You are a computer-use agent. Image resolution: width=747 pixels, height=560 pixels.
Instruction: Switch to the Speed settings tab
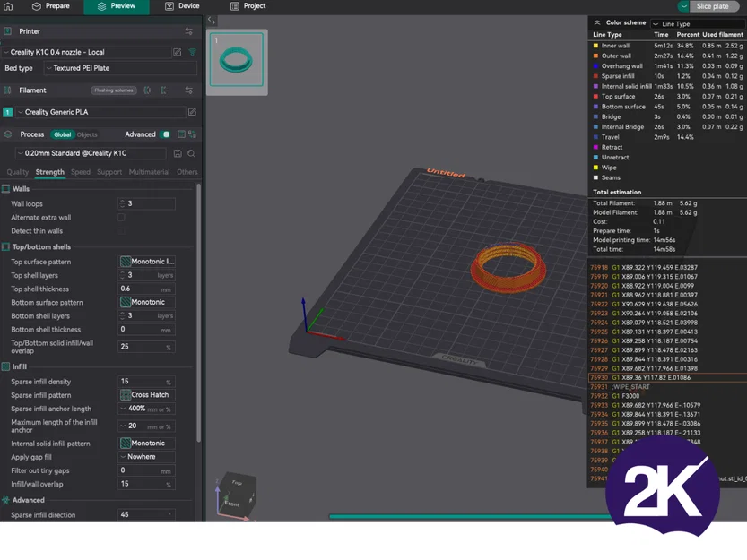81,172
